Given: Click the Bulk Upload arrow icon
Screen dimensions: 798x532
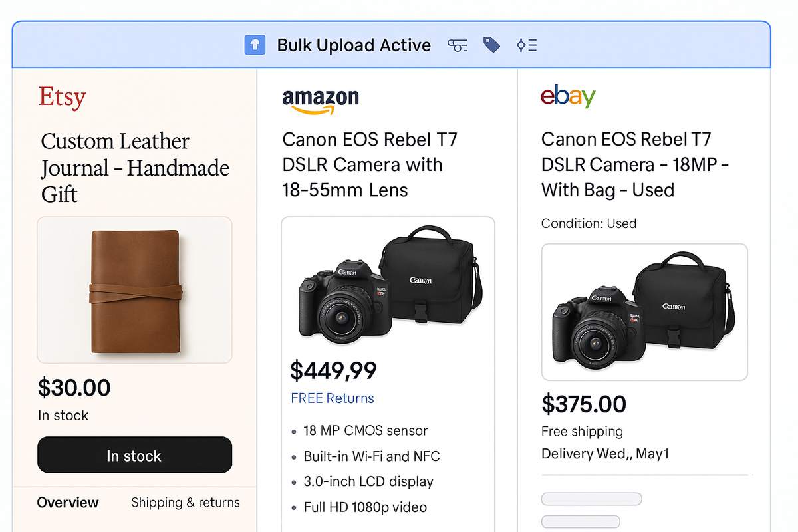Looking at the screenshot, I should tap(255, 45).
